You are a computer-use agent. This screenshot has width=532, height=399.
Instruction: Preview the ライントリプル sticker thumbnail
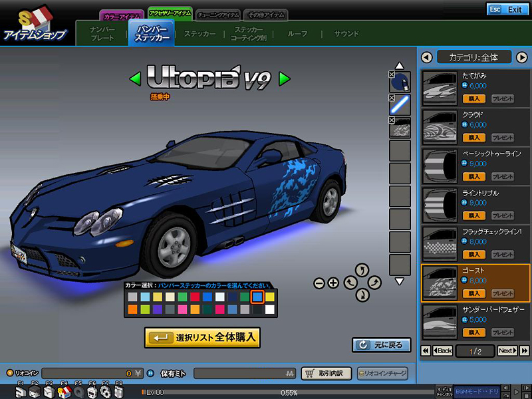(440, 205)
